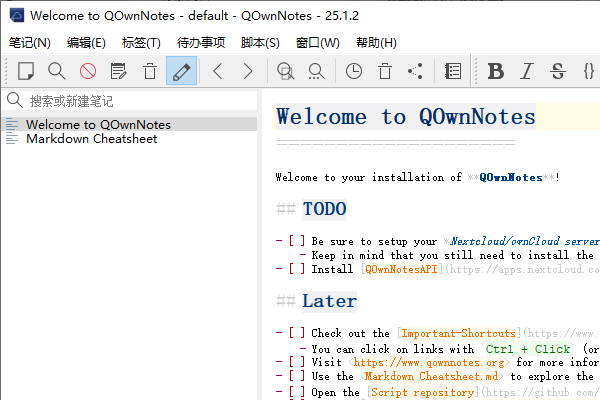Click the QOwnNotes app icon in title bar

17,16
